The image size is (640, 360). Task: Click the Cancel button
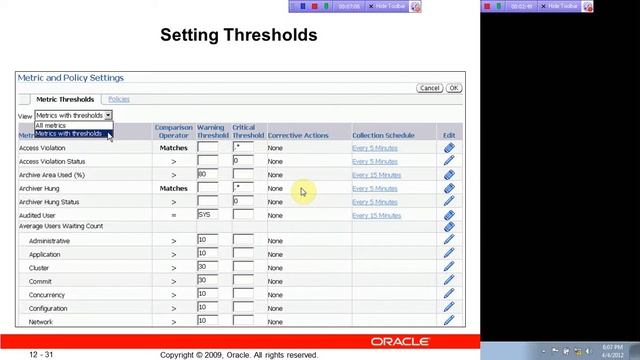pos(429,88)
